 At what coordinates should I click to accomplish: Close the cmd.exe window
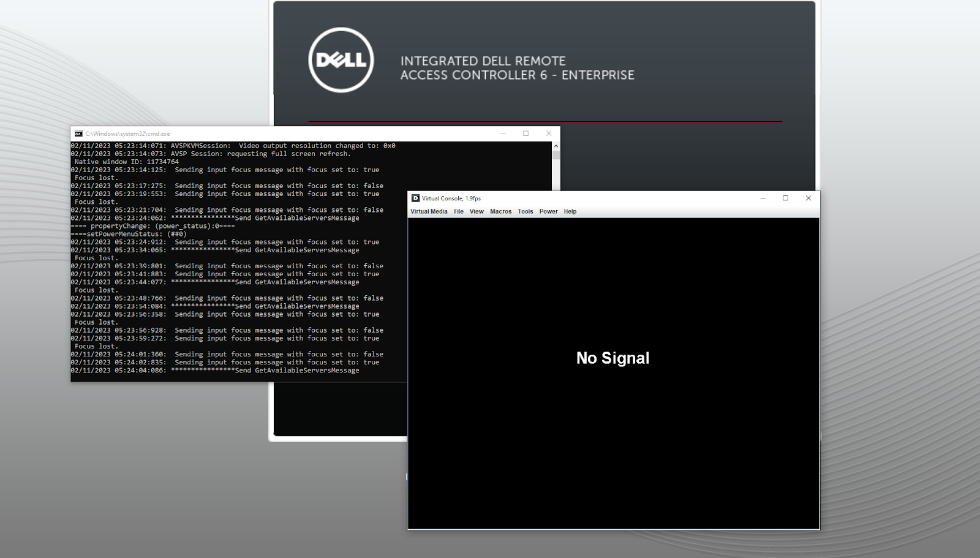[549, 134]
